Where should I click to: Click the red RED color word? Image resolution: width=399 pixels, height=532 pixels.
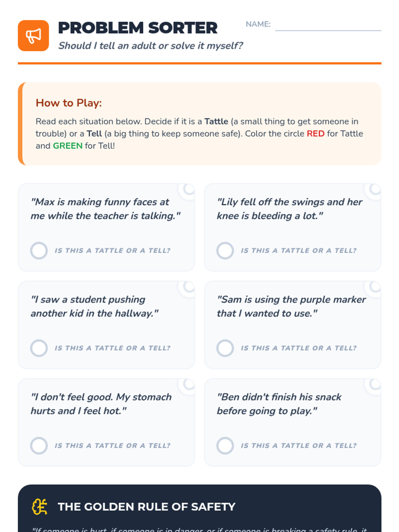pyautogui.click(x=315, y=134)
